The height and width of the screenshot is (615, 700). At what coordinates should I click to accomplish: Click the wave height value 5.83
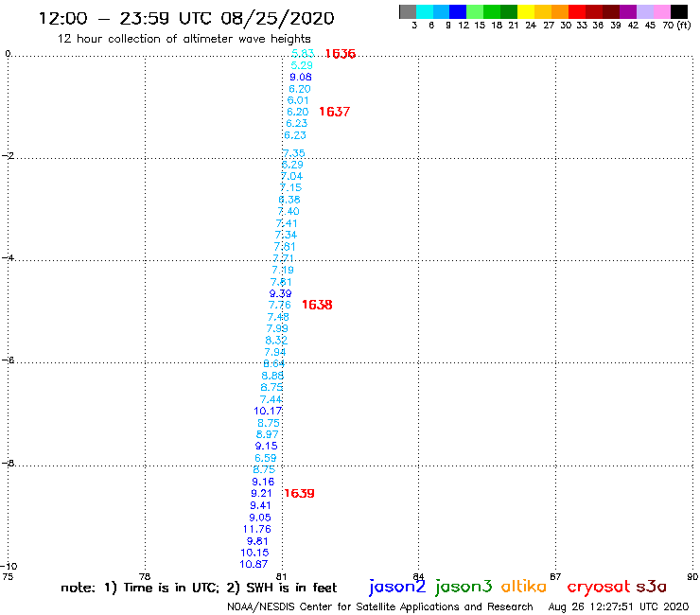point(303,53)
